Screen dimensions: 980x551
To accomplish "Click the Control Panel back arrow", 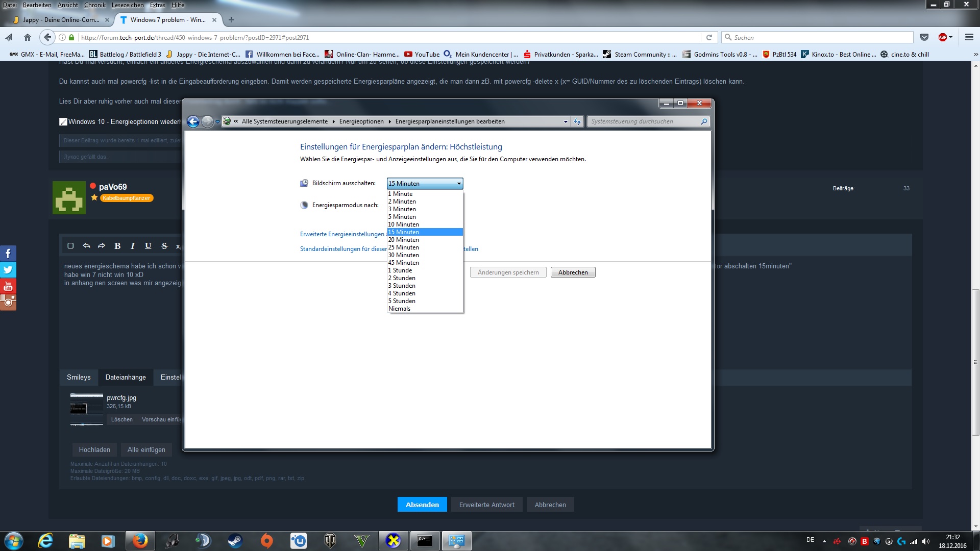I will point(193,121).
